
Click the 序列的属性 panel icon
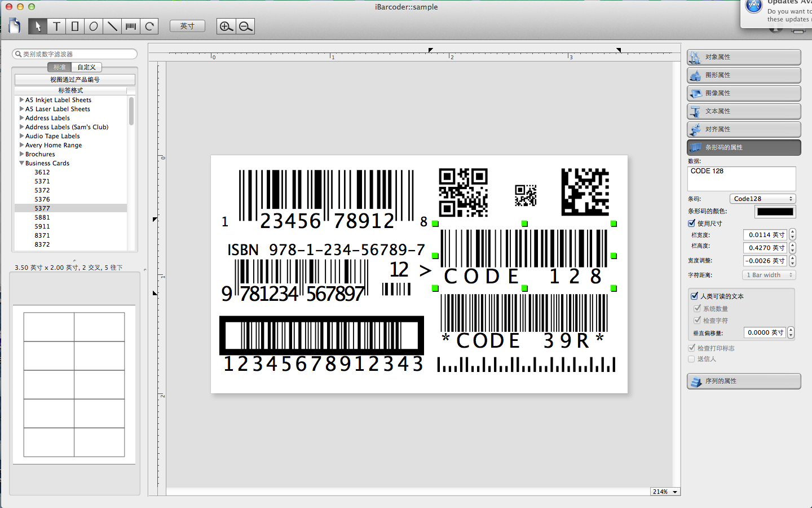click(x=695, y=381)
